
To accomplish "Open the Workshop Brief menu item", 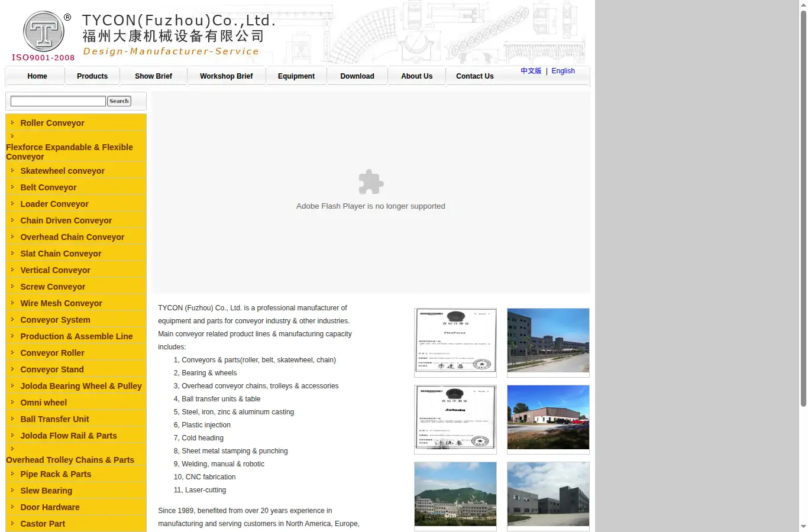I will 226,76.
